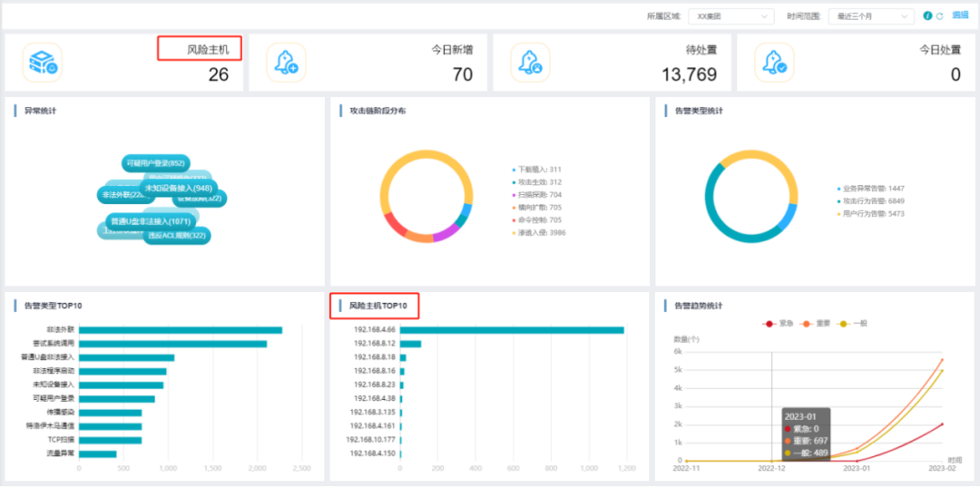Click the TCP扫描 label in alert TOP10
This screenshot has width=980, height=487.
coord(62,440)
